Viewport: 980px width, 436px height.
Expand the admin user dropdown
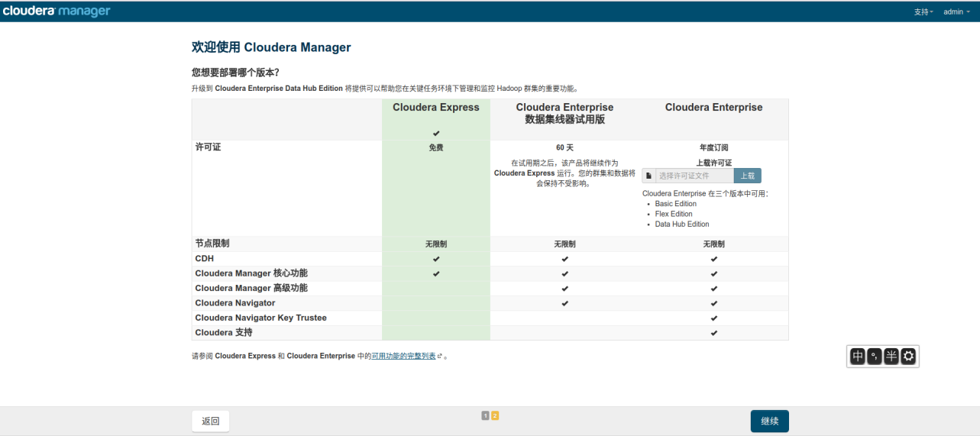pos(956,12)
